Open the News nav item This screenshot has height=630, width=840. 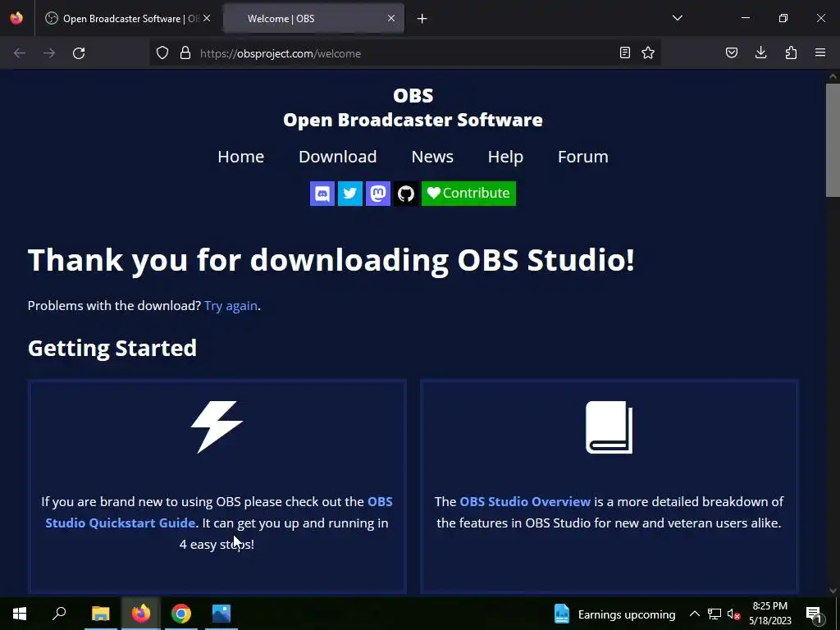tap(432, 157)
